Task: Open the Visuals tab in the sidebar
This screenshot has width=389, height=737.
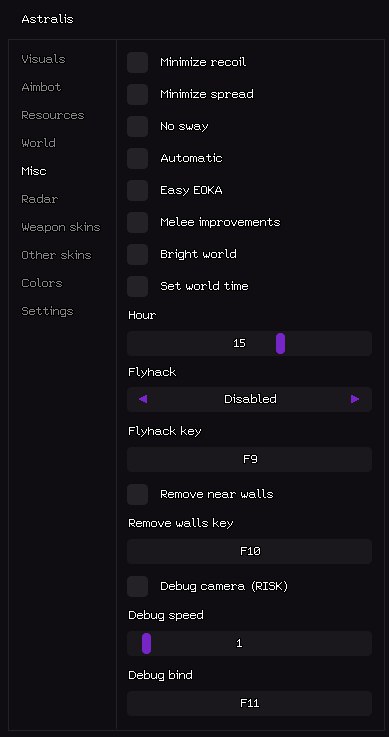Action: click(43, 59)
